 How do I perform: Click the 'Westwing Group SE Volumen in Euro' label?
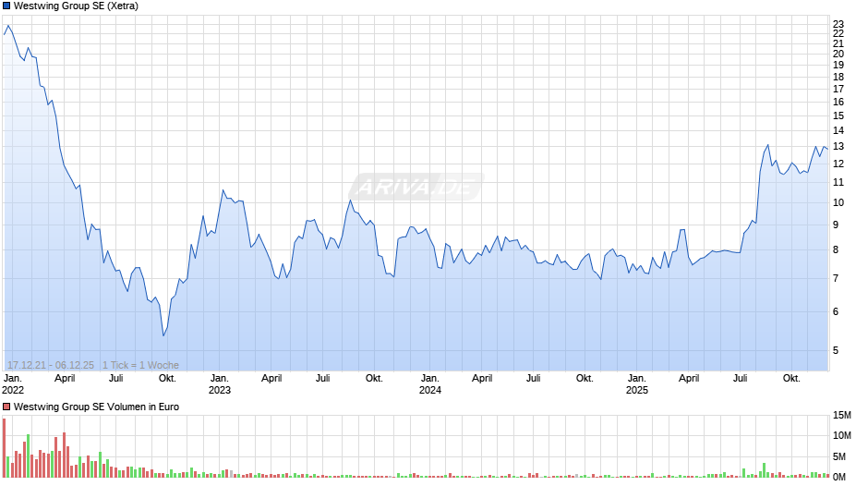(96, 407)
